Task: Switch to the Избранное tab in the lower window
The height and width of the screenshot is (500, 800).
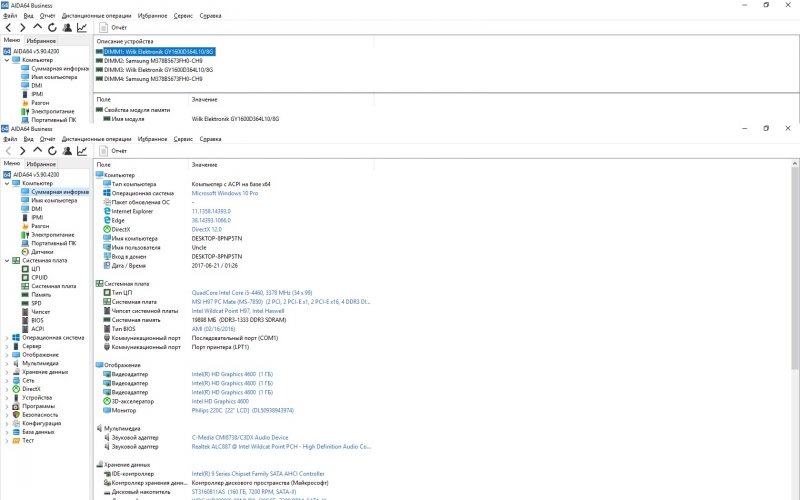Action: pyautogui.click(x=41, y=163)
